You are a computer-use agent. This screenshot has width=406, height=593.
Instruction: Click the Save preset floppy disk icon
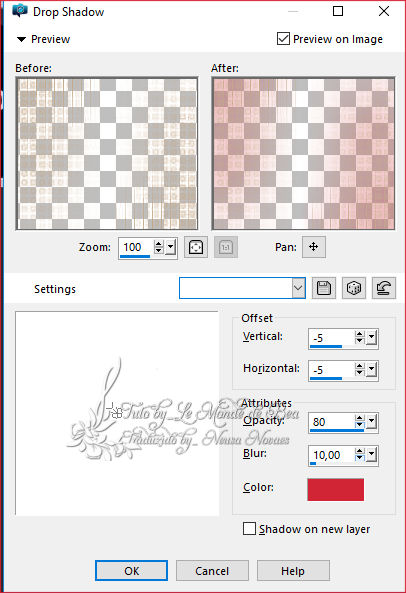324,288
